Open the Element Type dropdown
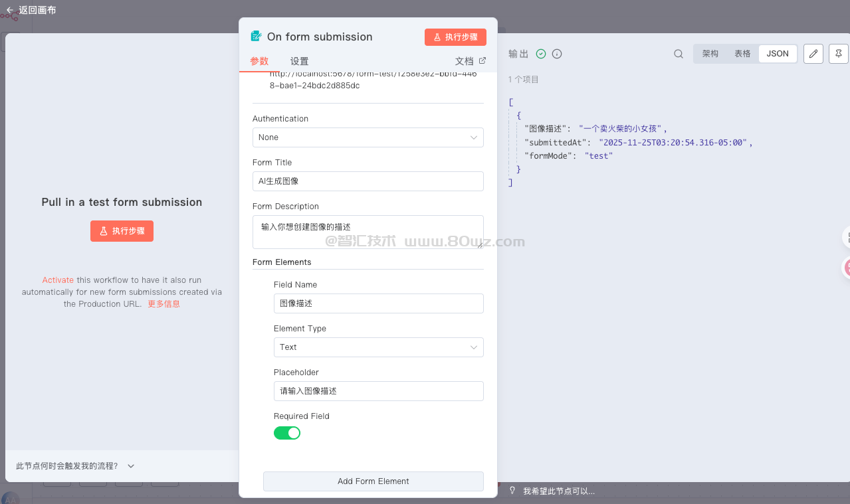The height and width of the screenshot is (504, 850). click(x=378, y=347)
